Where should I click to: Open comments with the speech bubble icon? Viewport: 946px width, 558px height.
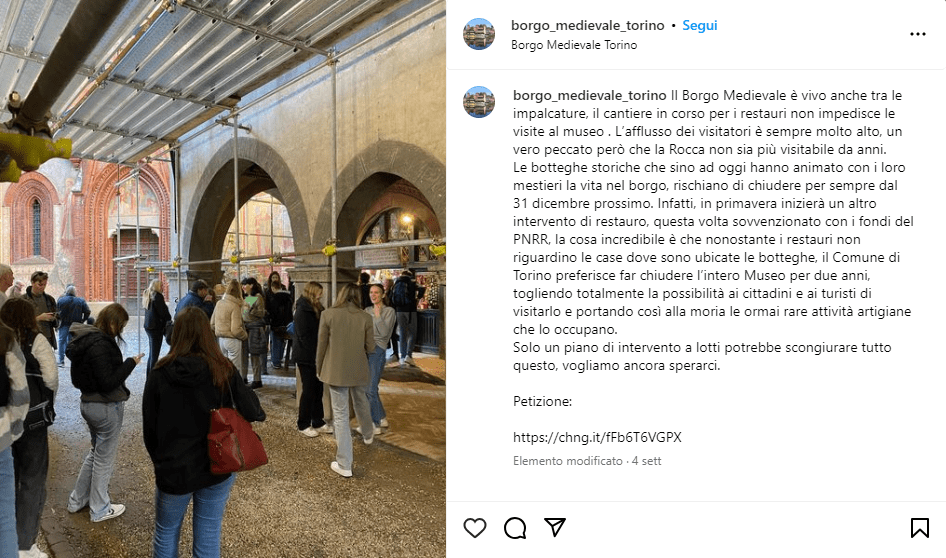click(x=515, y=528)
